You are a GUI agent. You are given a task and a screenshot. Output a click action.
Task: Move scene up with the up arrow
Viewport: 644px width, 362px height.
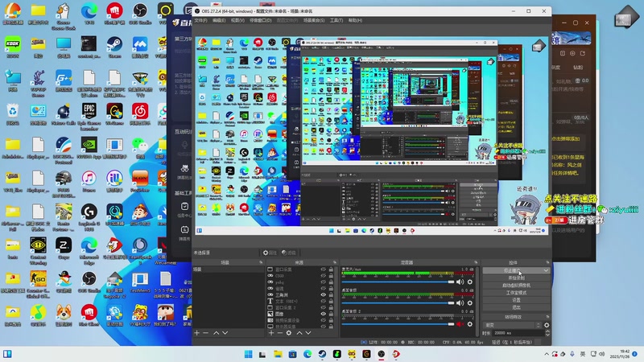coord(216,333)
